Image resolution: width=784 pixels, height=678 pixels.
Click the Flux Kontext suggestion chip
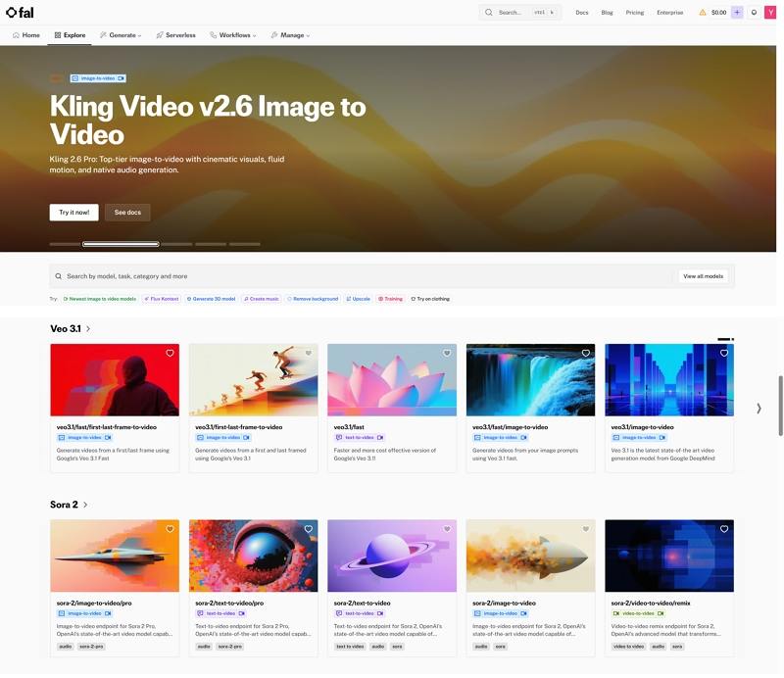[162, 299]
